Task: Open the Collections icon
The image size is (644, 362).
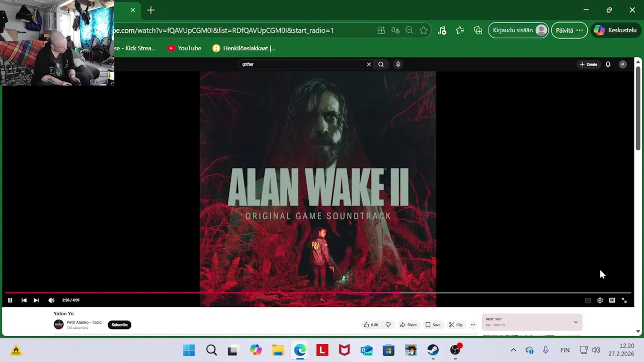Action: click(x=478, y=30)
